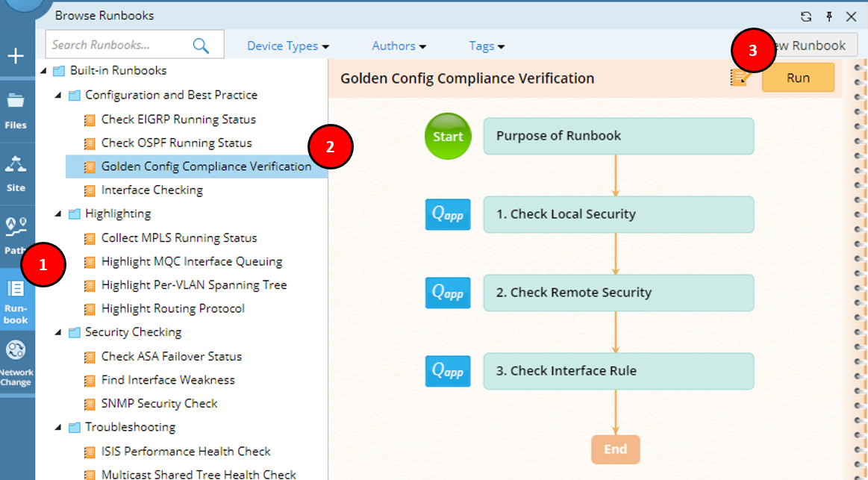The height and width of the screenshot is (480, 868).
Task: Click the search magnifier icon
Action: click(x=201, y=46)
